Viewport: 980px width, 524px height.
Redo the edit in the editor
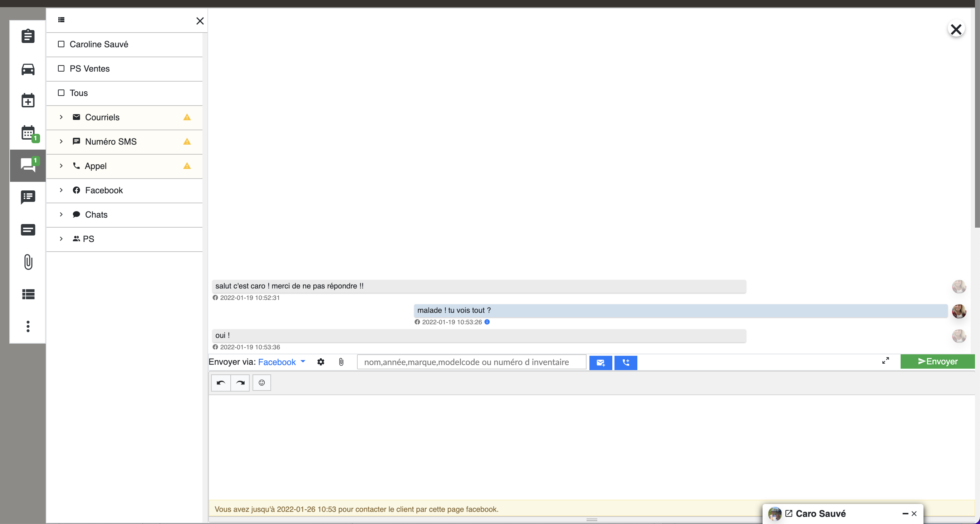click(240, 383)
